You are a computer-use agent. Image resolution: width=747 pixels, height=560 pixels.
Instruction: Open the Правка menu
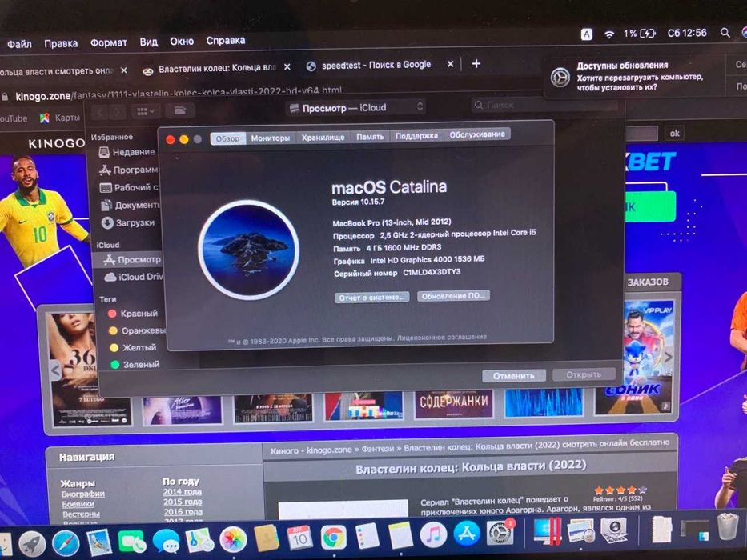coord(61,43)
